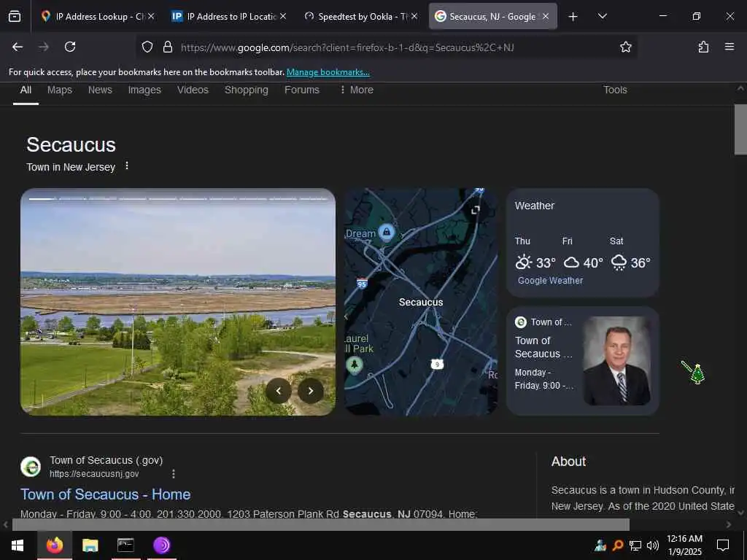
Task: Open the Windows Start menu
Action: point(18,545)
